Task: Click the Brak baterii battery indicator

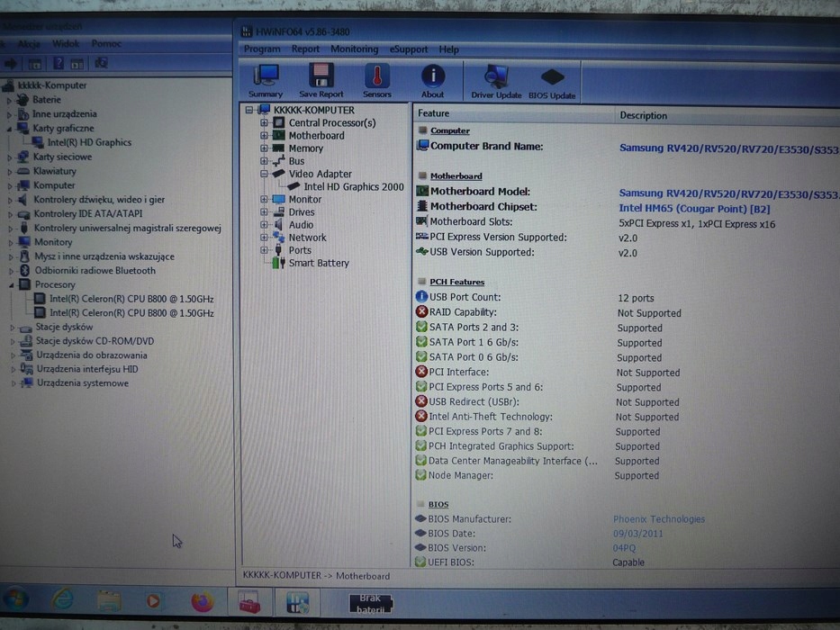Action: [x=371, y=604]
